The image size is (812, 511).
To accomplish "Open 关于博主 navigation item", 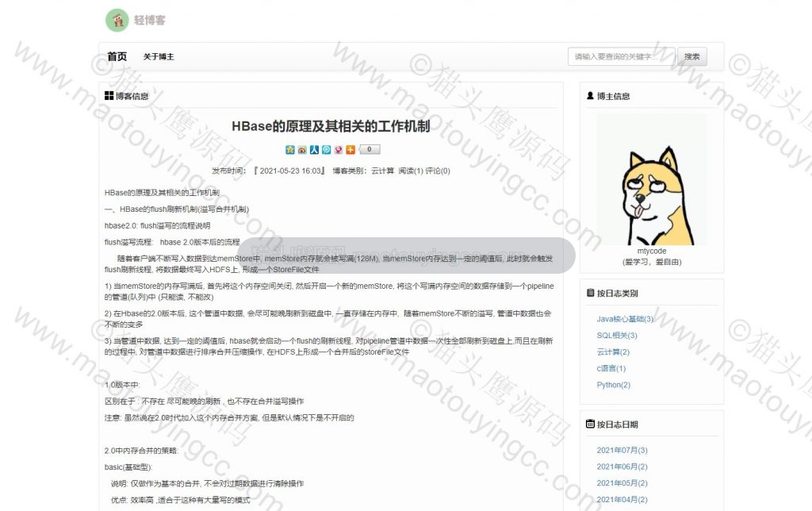I will [159, 56].
